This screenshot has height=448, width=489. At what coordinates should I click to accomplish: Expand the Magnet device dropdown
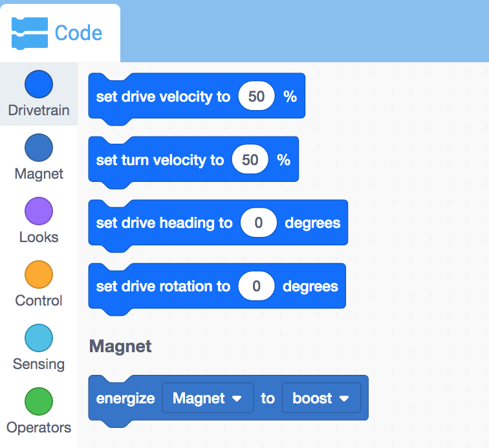[208, 398]
